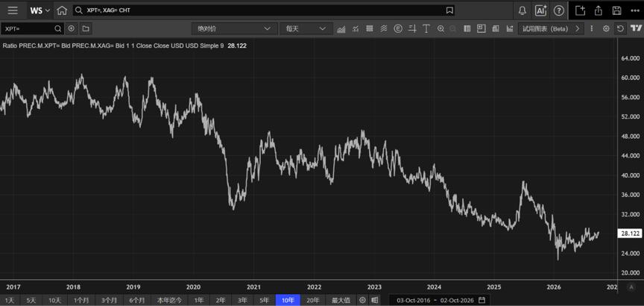
Task: Select the 1个月 range tab
Action: pyautogui.click(x=81, y=300)
